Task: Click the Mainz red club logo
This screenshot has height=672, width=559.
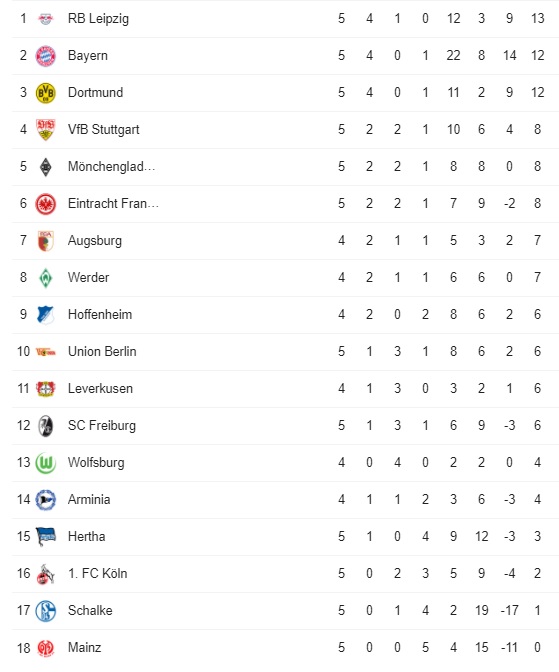Action: [x=45, y=648]
